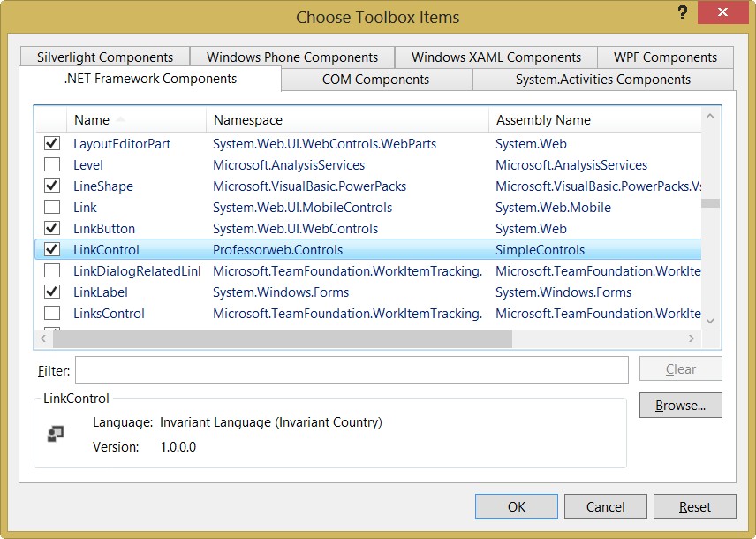
Task: Switch to the WPF Components tab
Action: pos(665,57)
